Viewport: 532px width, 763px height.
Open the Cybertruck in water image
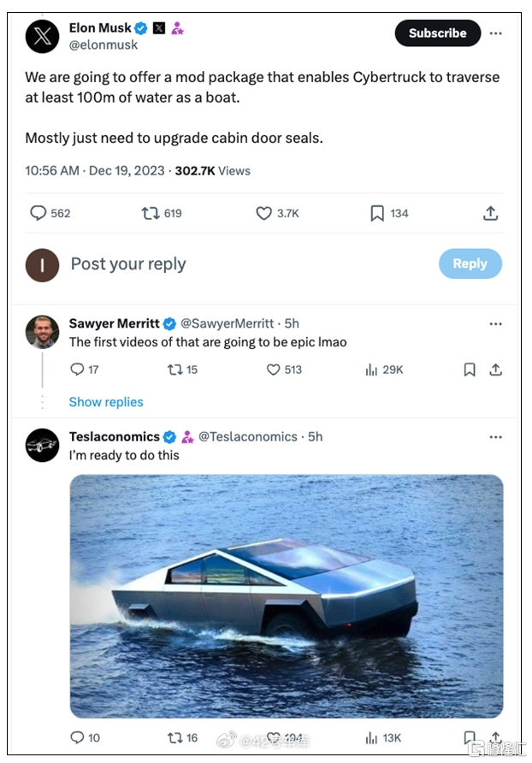pos(286,595)
